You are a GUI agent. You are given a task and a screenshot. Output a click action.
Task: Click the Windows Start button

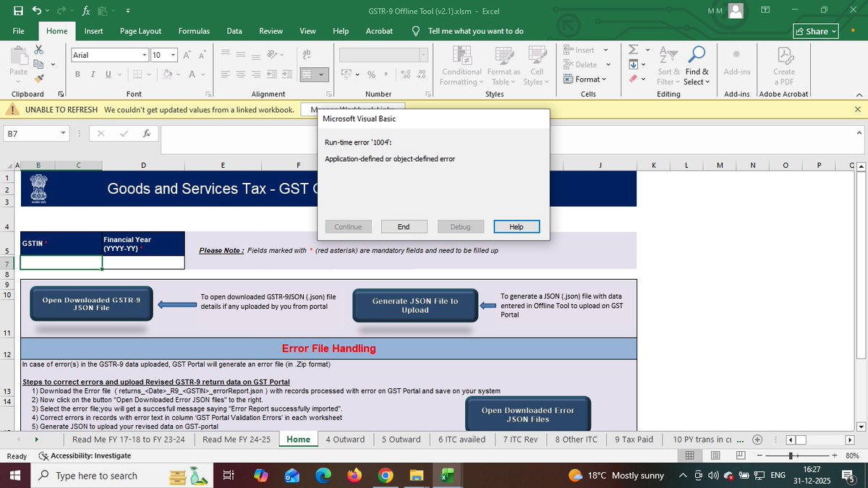pyautogui.click(x=16, y=475)
